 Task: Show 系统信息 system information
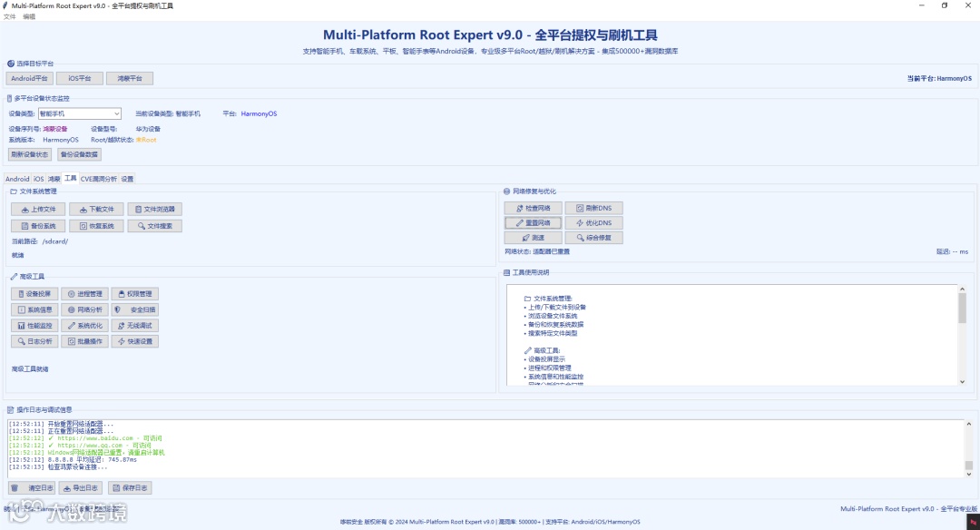(34, 309)
